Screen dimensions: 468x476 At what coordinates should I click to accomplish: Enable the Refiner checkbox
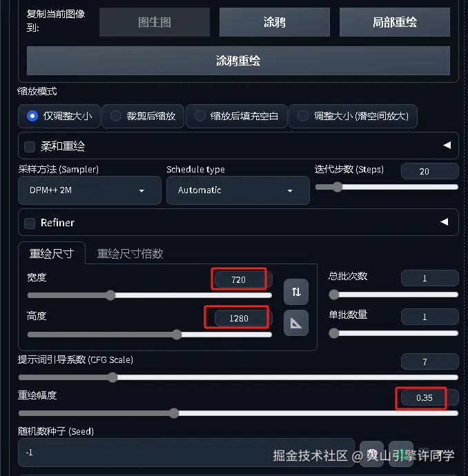(30, 223)
